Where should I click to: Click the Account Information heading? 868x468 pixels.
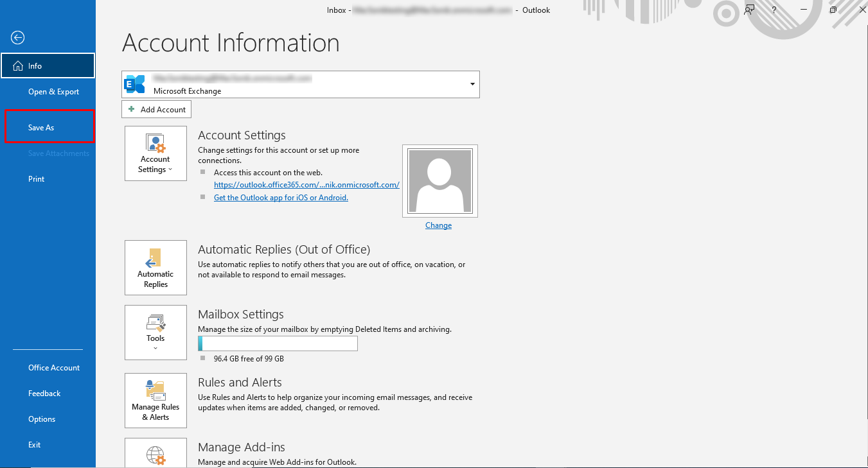231,43
